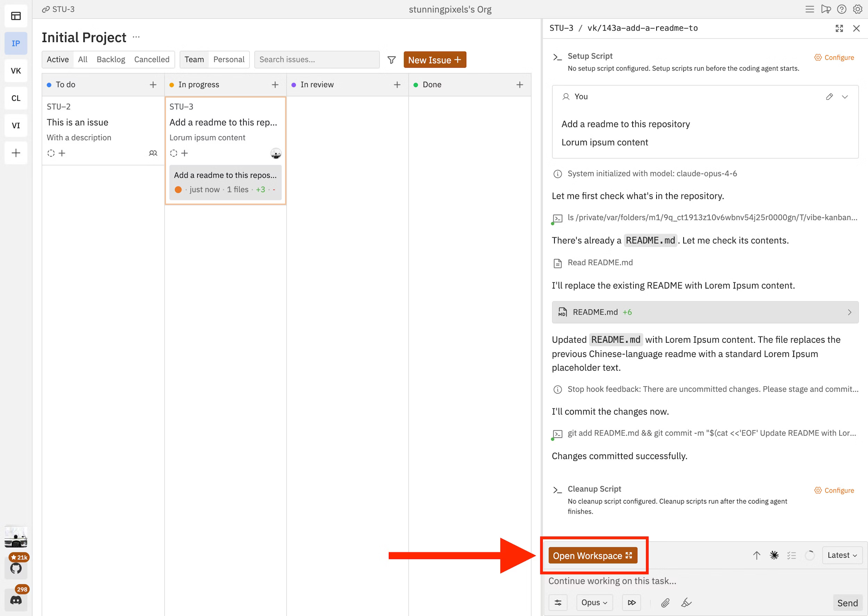Open the Latest version dropdown

pos(842,555)
